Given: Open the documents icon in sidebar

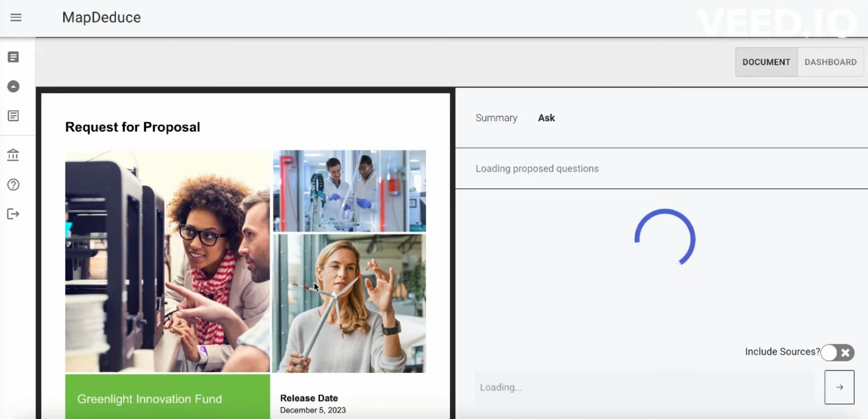Looking at the screenshot, I should (x=13, y=57).
